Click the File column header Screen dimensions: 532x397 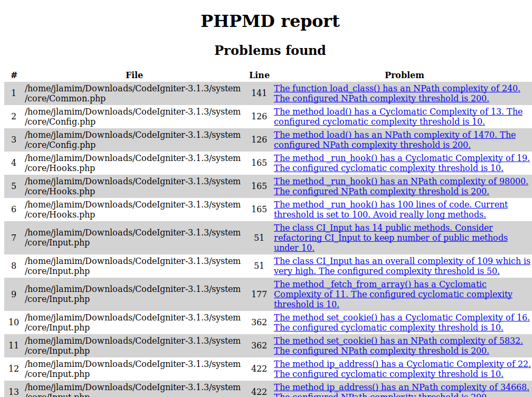tap(134, 75)
